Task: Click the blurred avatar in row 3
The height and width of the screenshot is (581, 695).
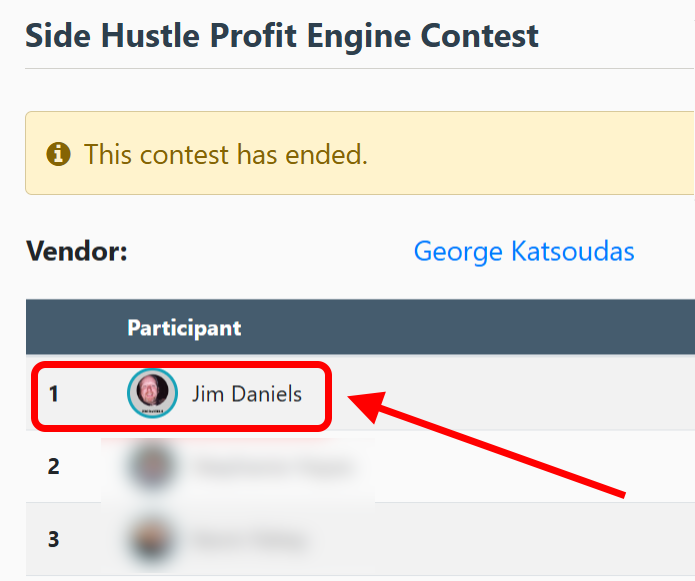Action: [x=152, y=539]
